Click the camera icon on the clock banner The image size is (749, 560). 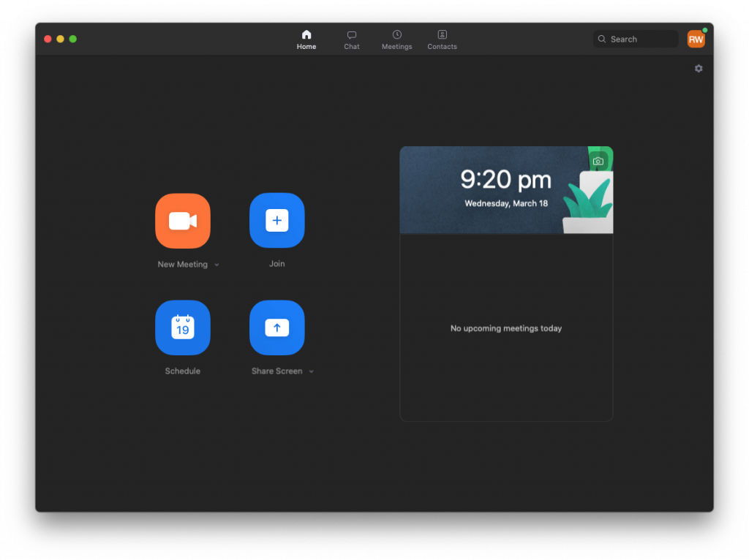tap(598, 162)
